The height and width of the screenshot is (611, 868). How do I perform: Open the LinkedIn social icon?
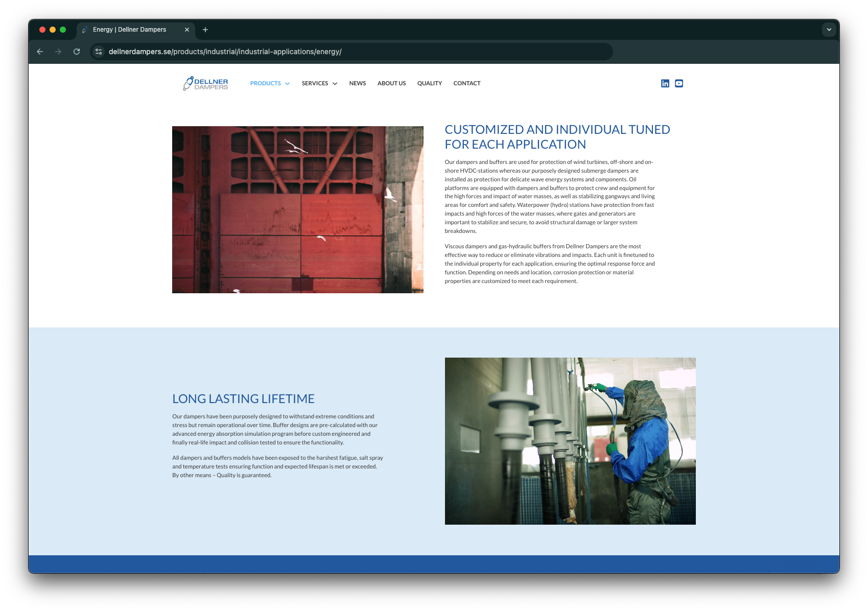click(665, 83)
